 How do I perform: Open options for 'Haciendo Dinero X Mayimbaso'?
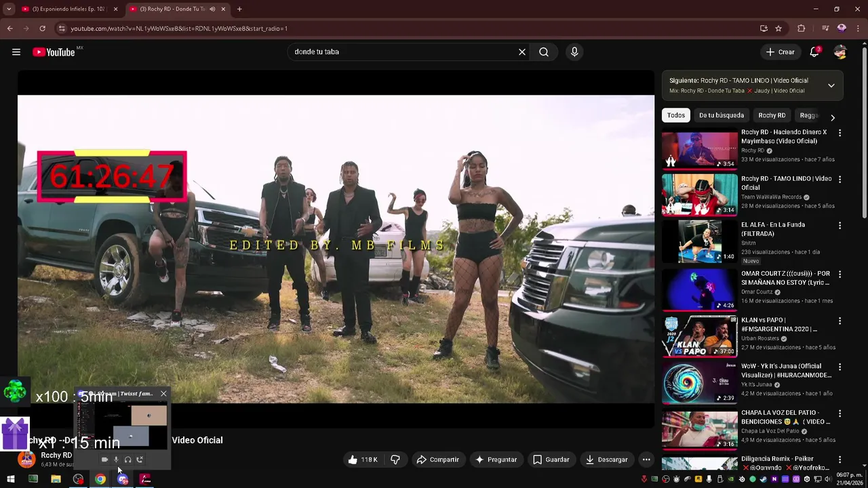840,134
